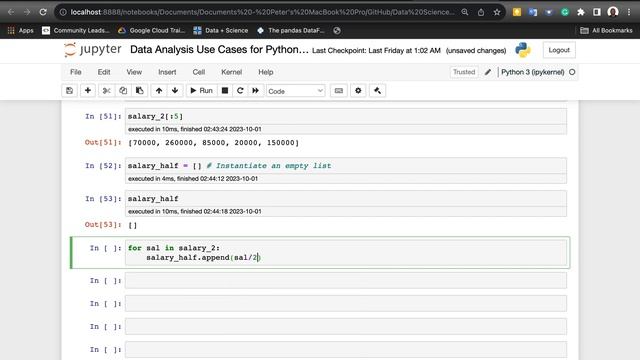
Task: Click the Python 3 (ipykernel) kernel name
Action: tap(532, 72)
